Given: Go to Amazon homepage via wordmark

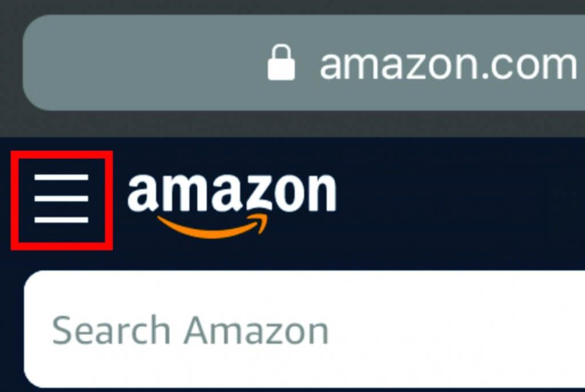Looking at the screenshot, I should (x=232, y=205).
